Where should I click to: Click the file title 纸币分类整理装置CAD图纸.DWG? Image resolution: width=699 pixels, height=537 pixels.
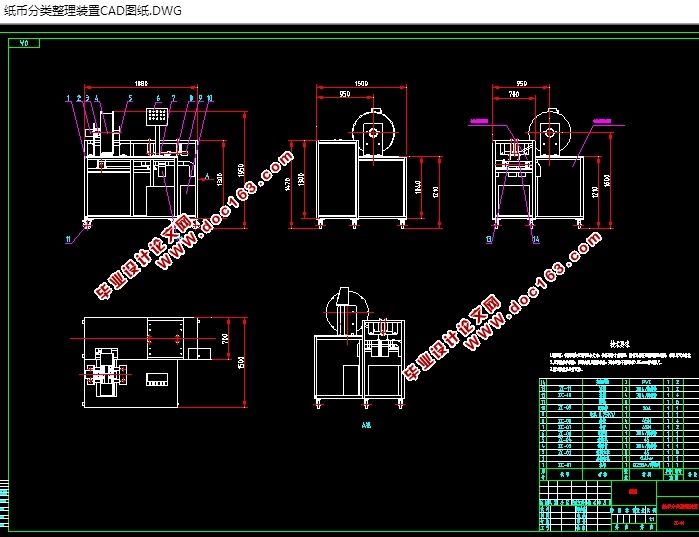[93, 11]
